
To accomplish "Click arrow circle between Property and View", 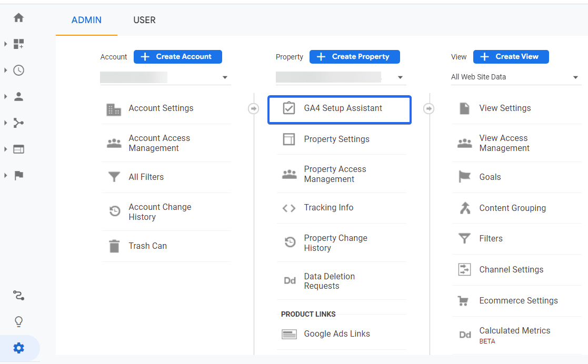I will pyautogui.click(x=428, y=108).
